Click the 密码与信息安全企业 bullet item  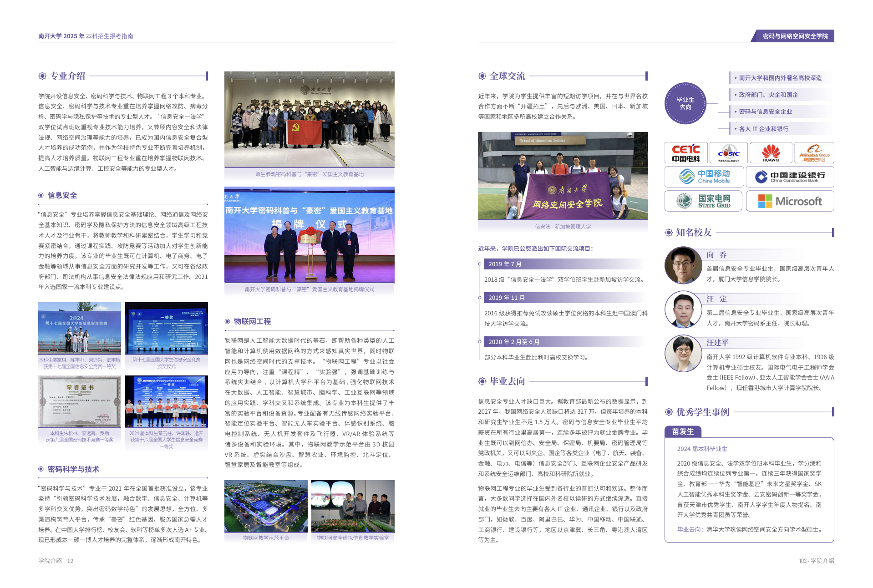click(x=765, y=112)
